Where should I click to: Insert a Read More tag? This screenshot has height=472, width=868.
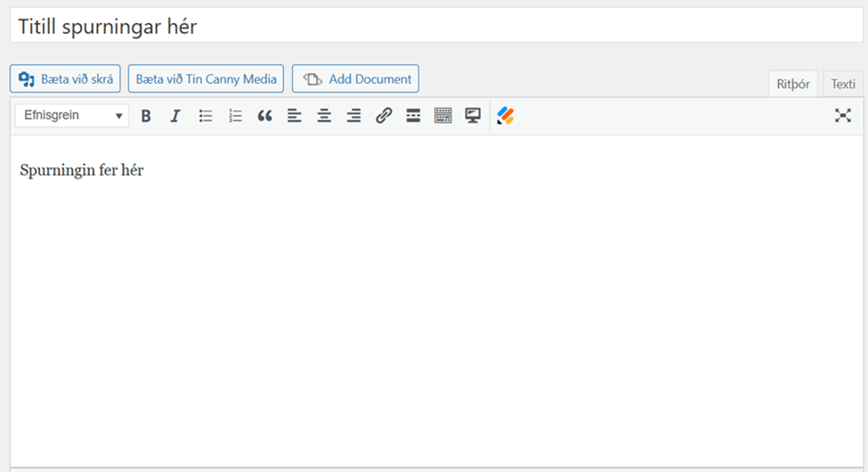coord(413,116)
